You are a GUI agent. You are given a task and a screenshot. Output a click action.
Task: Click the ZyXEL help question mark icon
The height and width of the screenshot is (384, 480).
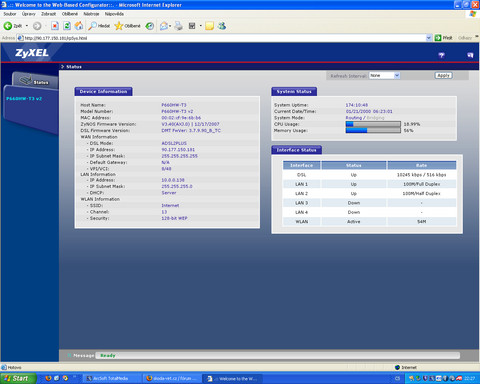click(441, 55)
